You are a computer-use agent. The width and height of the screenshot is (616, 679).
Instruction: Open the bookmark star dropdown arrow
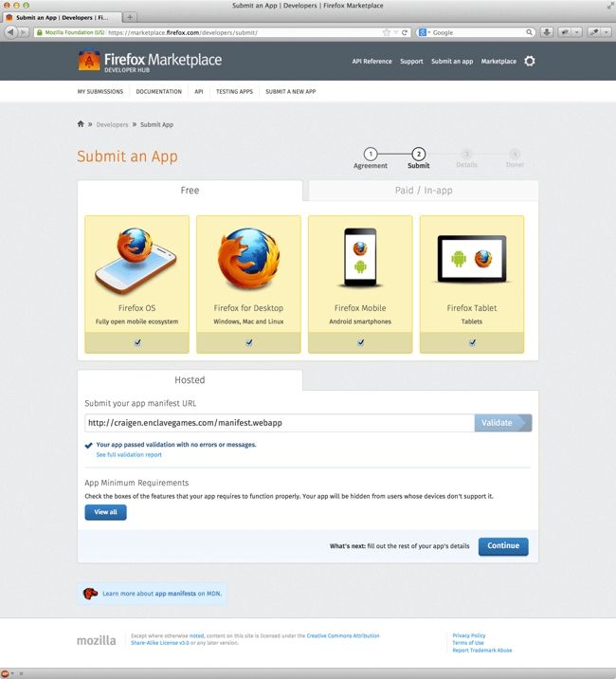tap(395, 32)
